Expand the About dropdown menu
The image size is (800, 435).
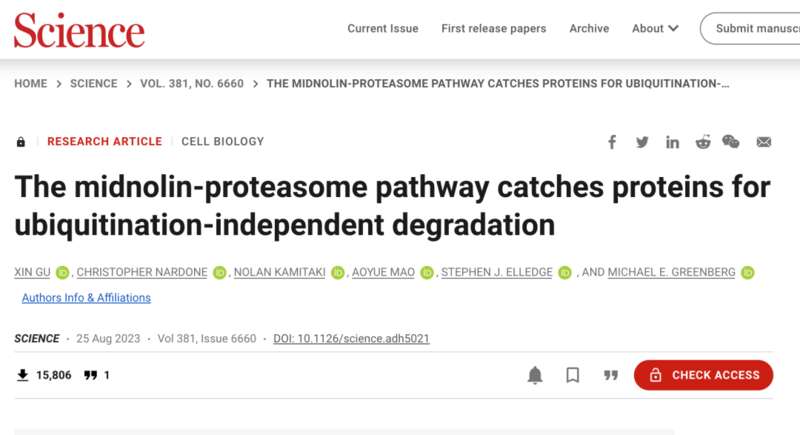[x=655, y=29]
